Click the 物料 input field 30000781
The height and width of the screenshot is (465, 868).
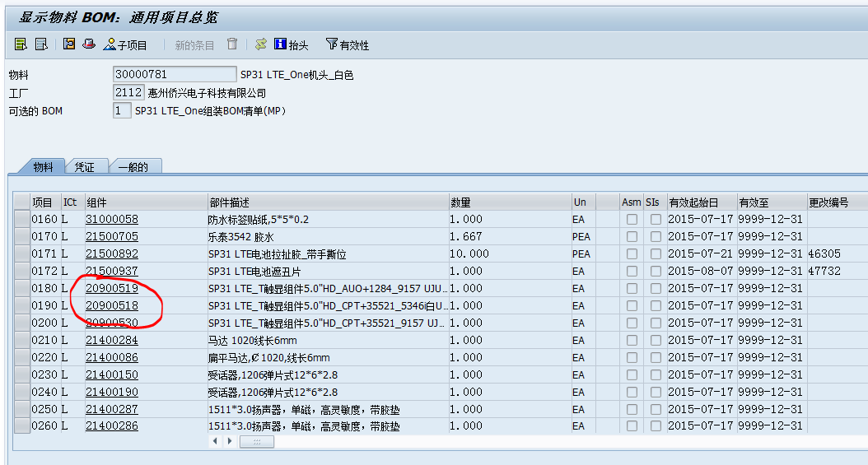tap(175, 74)
